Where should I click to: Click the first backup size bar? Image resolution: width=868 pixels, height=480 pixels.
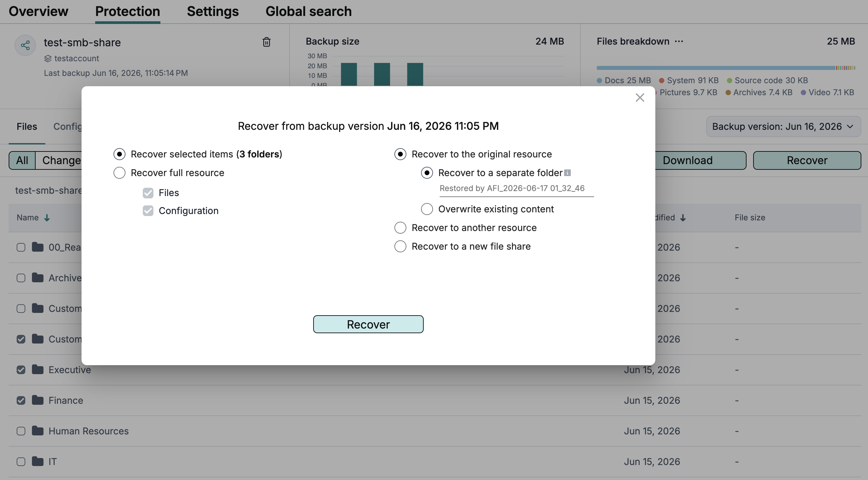pos(349,74)
